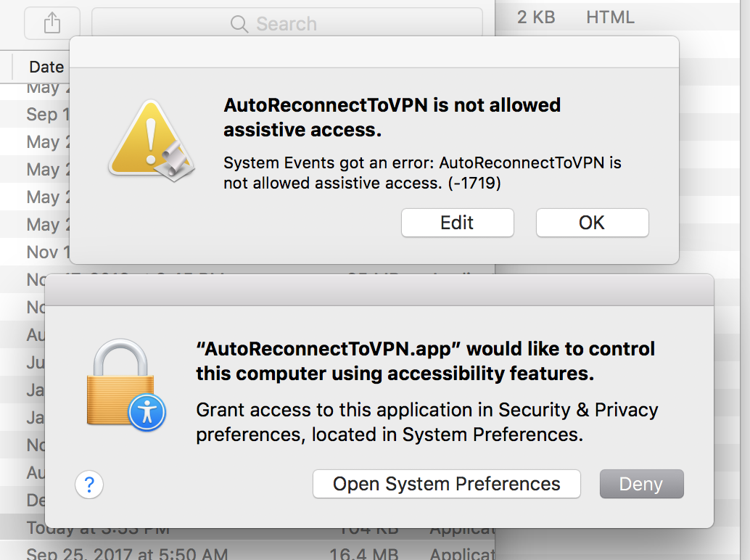
Task: Click the magnifying glass in the Search field
Action: [239, 24]
